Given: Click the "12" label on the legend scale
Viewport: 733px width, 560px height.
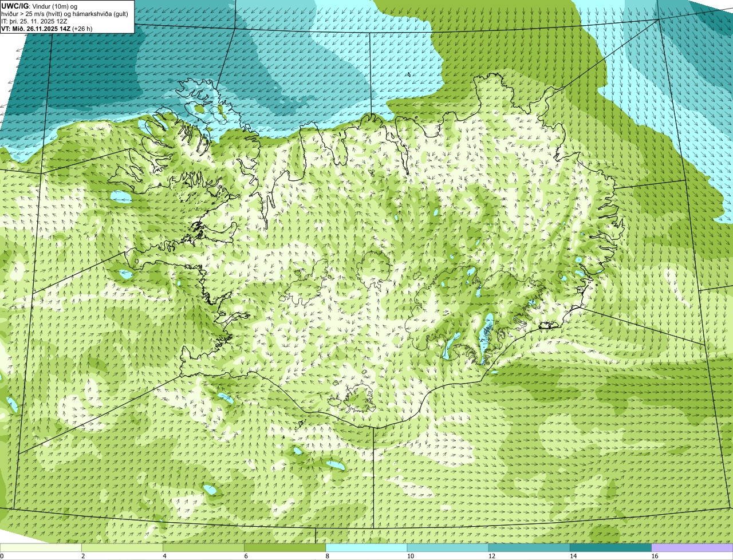Looking at the screenshot, I should point(491,556).
